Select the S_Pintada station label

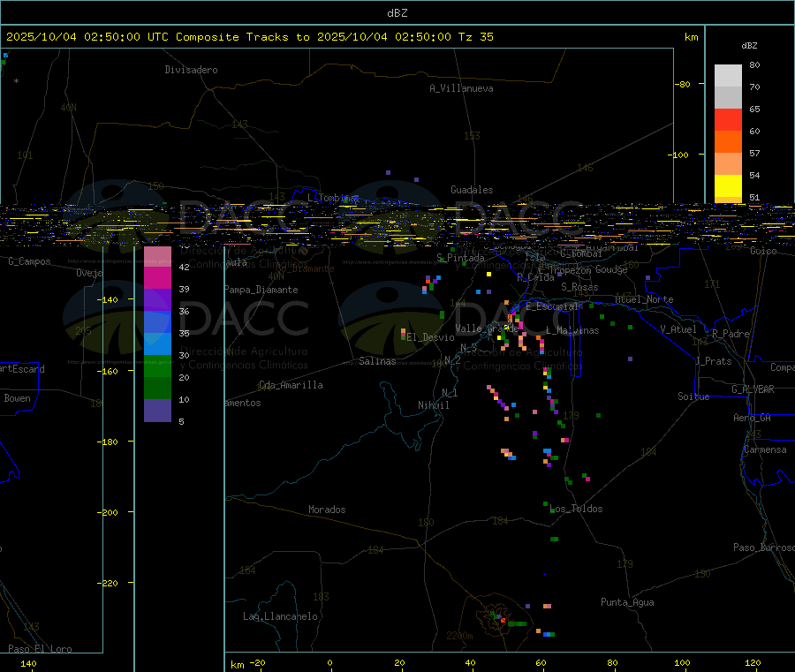460,258
